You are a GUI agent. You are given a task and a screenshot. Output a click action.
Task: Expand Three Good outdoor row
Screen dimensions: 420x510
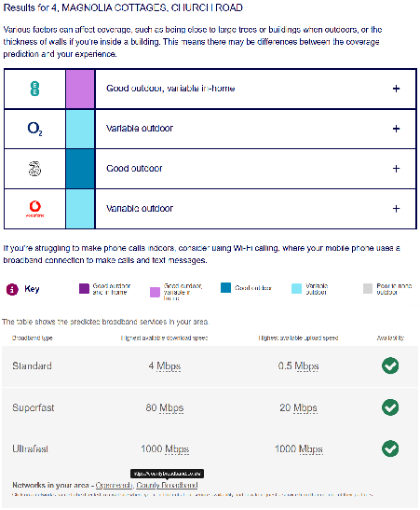point(396,169)
